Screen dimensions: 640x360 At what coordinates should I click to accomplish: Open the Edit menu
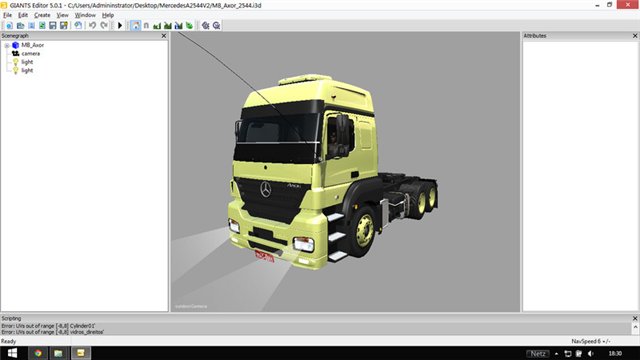tap(23, 15)
